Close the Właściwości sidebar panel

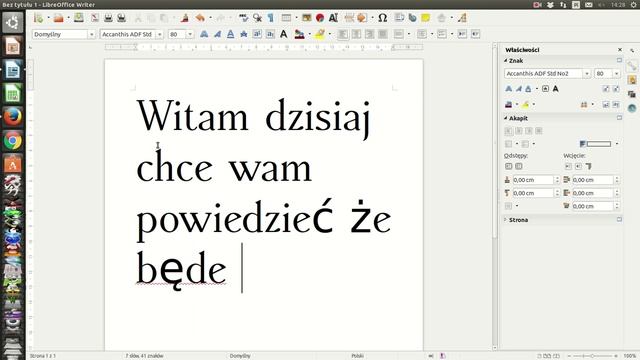point(620,50)
